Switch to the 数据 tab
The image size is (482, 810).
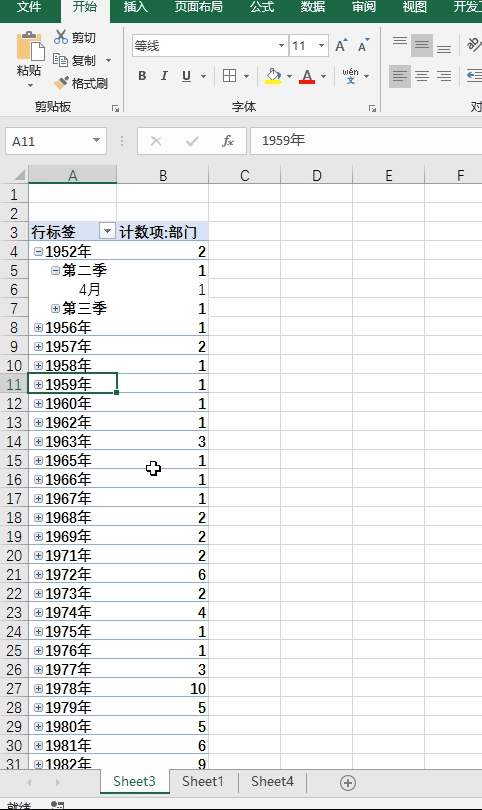point(313,7)
